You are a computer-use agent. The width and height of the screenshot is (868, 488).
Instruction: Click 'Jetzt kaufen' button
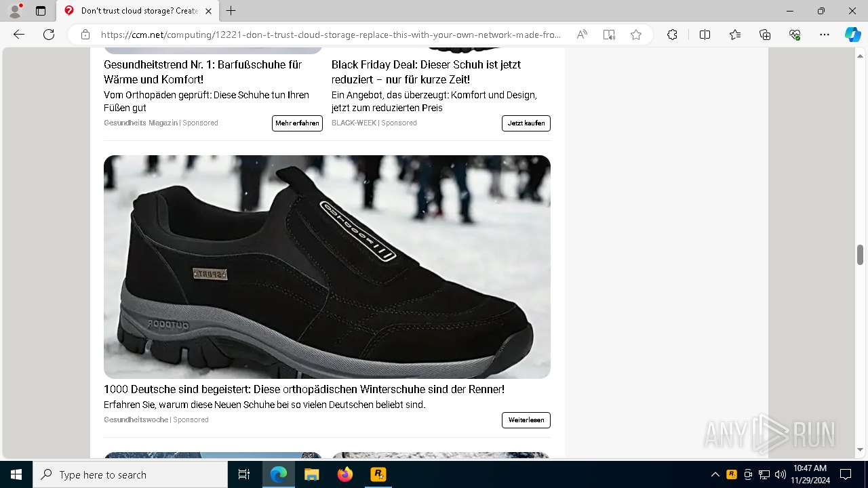pyautogui.click(x=526, y=123)
